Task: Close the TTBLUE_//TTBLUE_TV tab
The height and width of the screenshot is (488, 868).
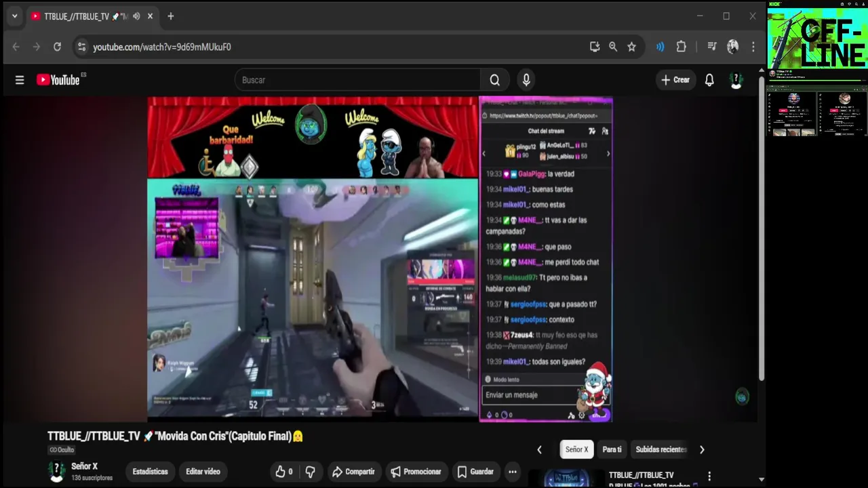Action: (150, 16)
